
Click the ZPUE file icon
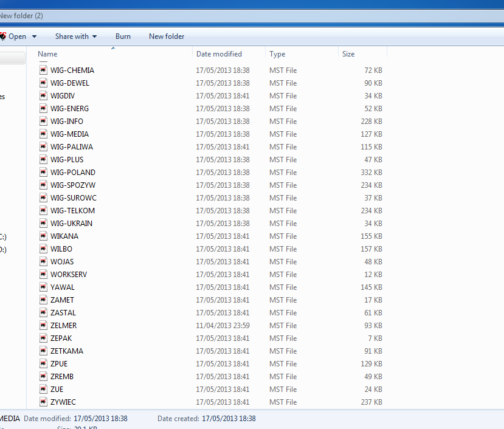[x=43, y=364]
